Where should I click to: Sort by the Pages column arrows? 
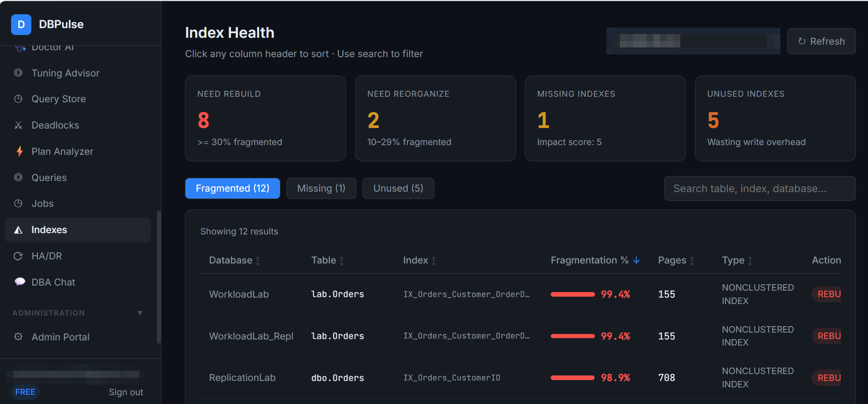coord(692,261)
